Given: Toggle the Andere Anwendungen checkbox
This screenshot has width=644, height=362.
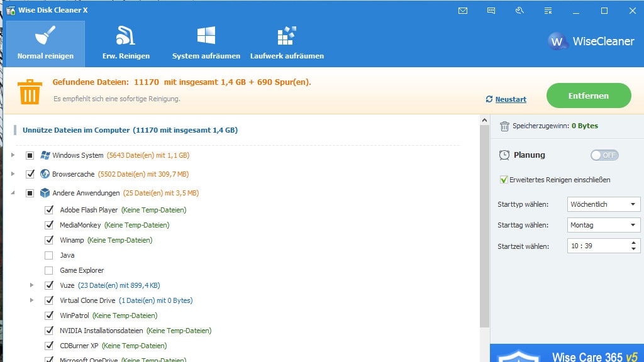Looking at the screenshot, I should tap(30, 193).
